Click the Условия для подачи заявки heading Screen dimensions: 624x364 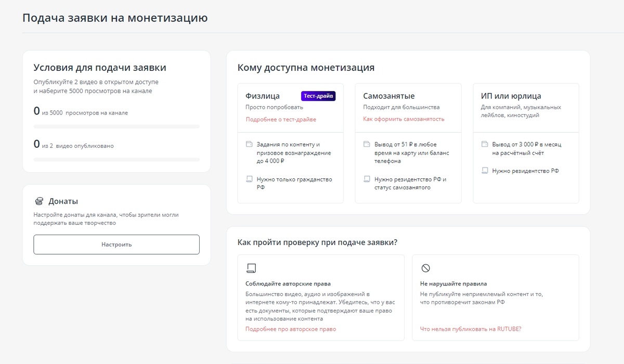pyautogui.click(x=100, y=68)
